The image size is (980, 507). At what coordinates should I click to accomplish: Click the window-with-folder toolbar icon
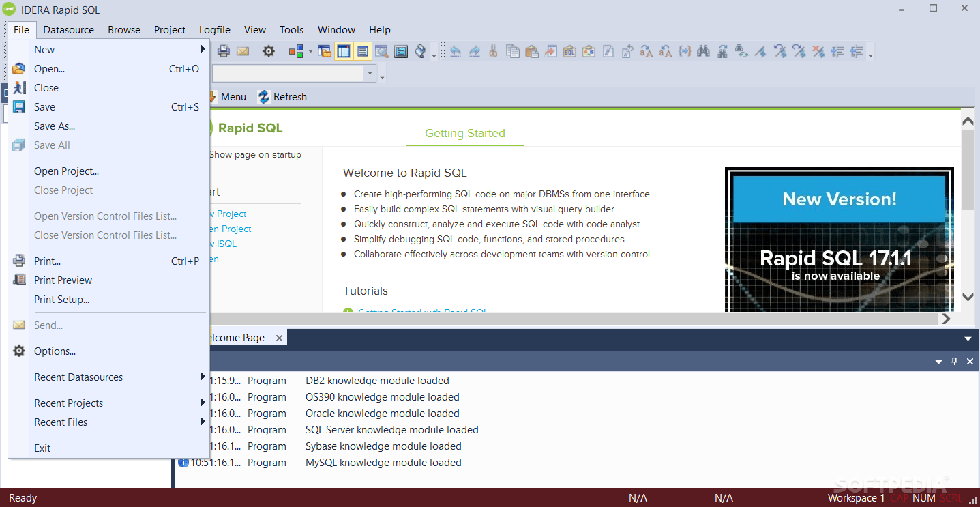point(325,51)
